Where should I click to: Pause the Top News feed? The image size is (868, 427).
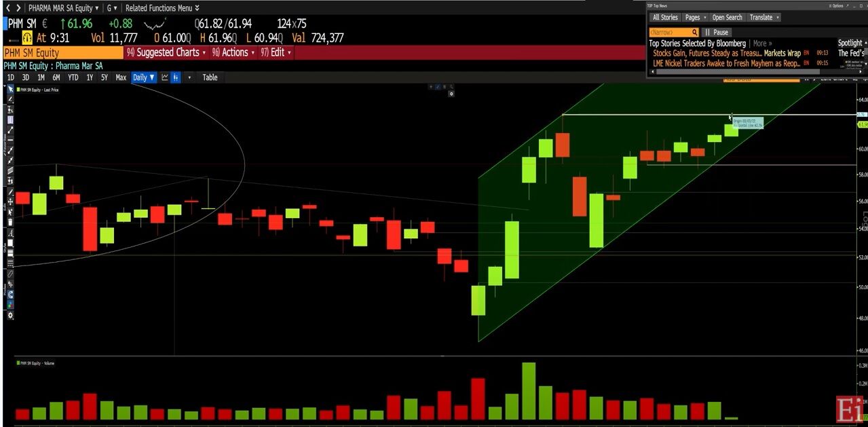(x=716, y=33)
